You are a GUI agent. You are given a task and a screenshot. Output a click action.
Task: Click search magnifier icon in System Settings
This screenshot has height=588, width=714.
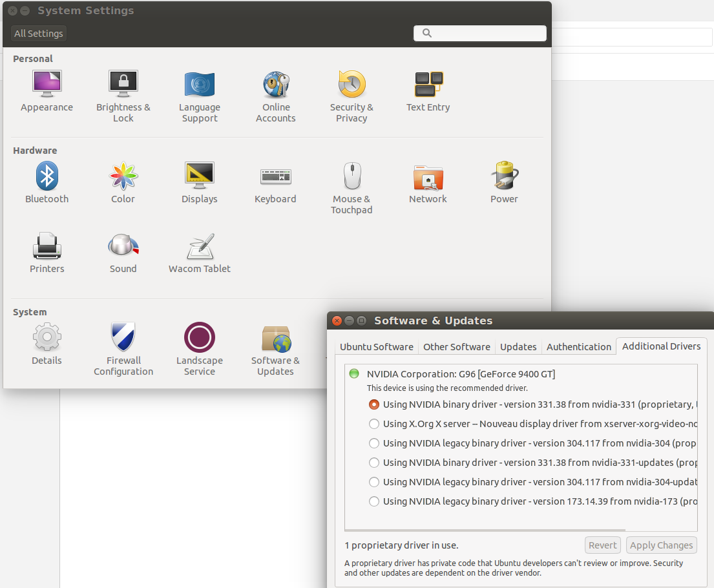[426, 33]
